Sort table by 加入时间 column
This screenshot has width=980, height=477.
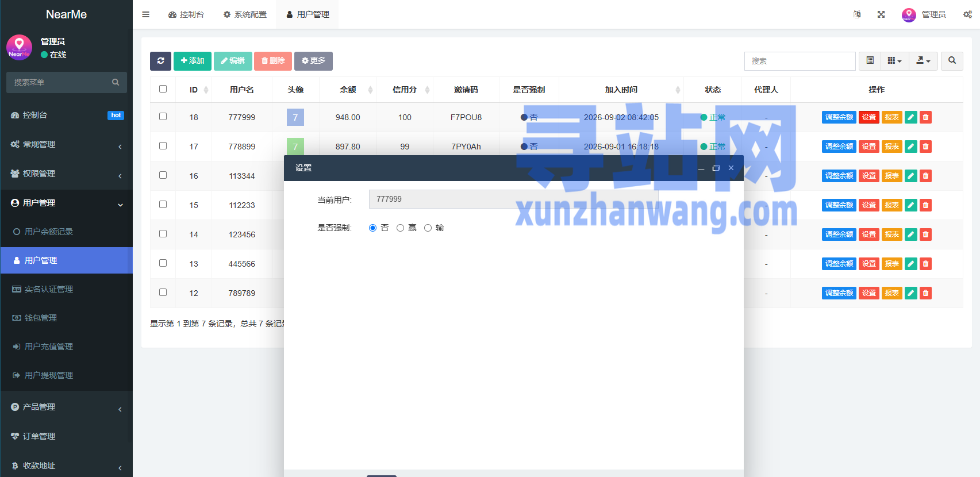tap(621, 90)
